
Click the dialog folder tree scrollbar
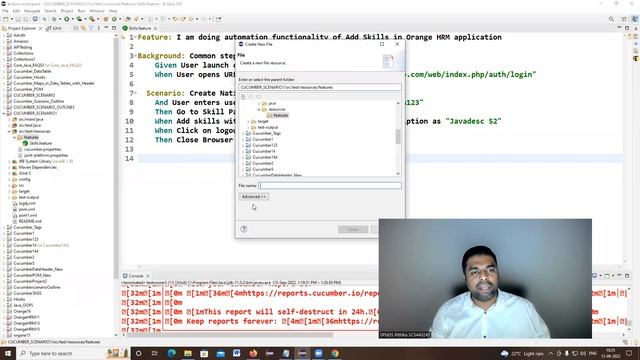coord(398,137)
